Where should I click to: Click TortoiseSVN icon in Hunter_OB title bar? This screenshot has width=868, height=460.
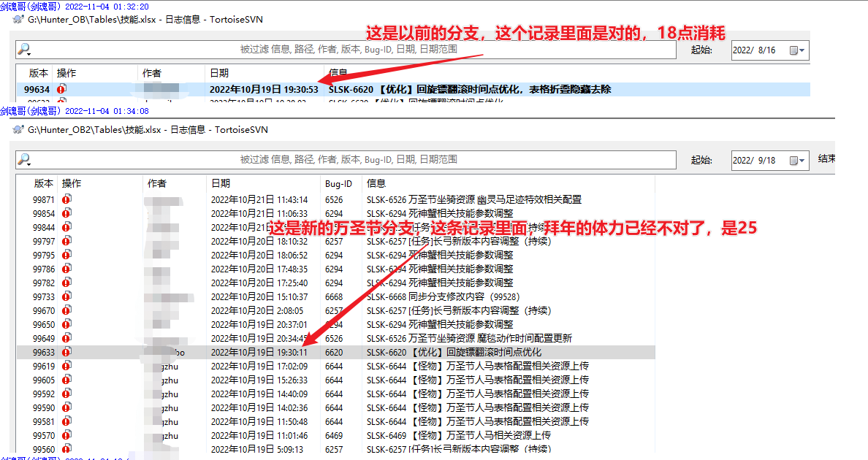click(18, 20)
